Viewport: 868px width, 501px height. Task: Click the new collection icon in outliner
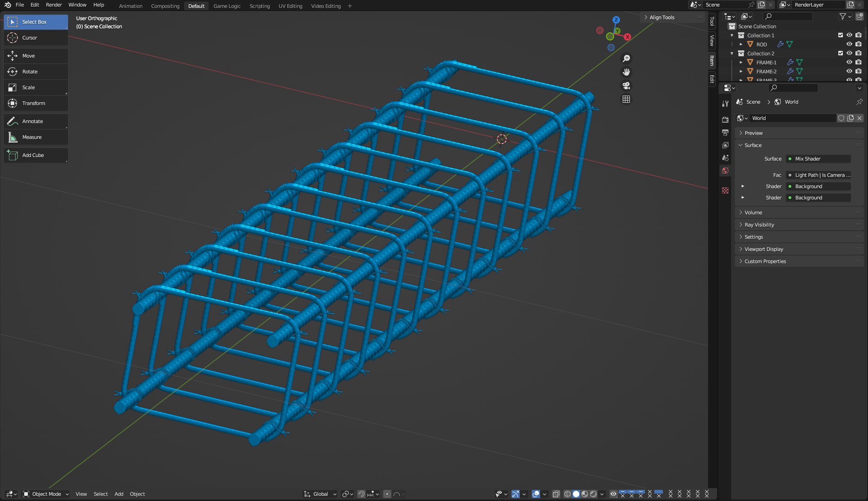859,17
